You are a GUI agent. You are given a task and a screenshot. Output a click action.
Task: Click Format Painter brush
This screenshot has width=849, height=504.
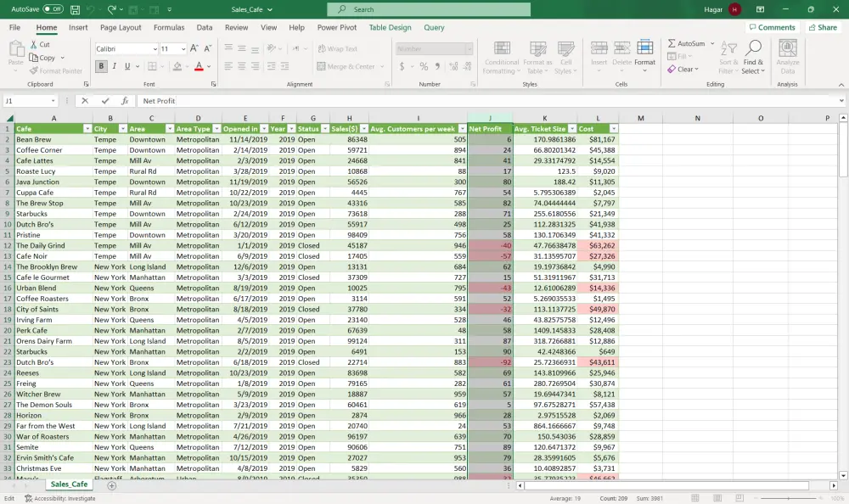(56, 71)
